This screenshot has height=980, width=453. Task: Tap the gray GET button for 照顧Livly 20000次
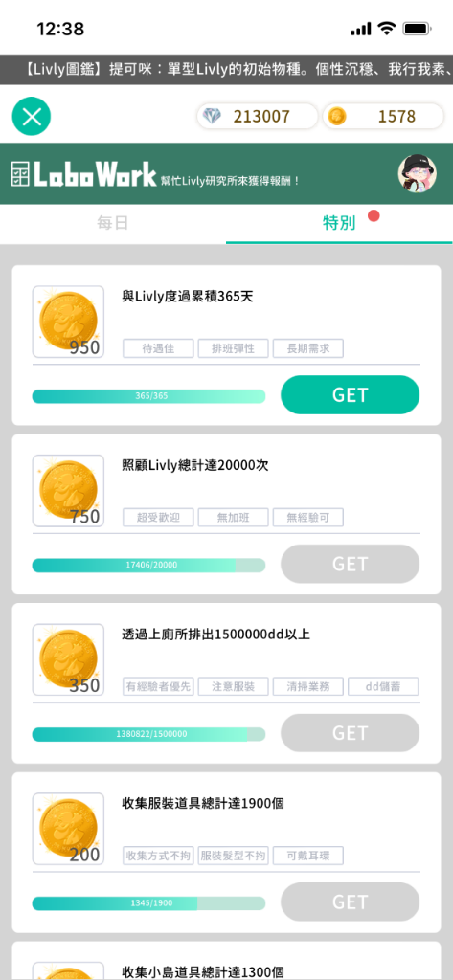click(x=350, y=564)
